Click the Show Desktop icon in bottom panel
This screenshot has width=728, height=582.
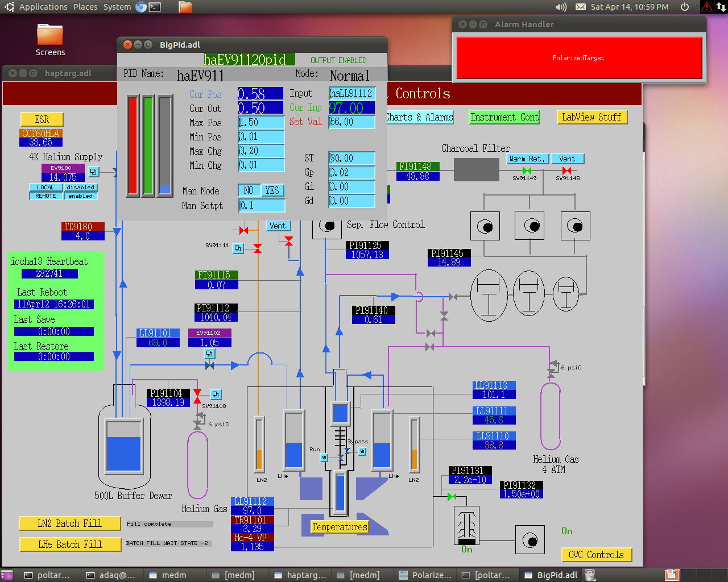point(7,575)
